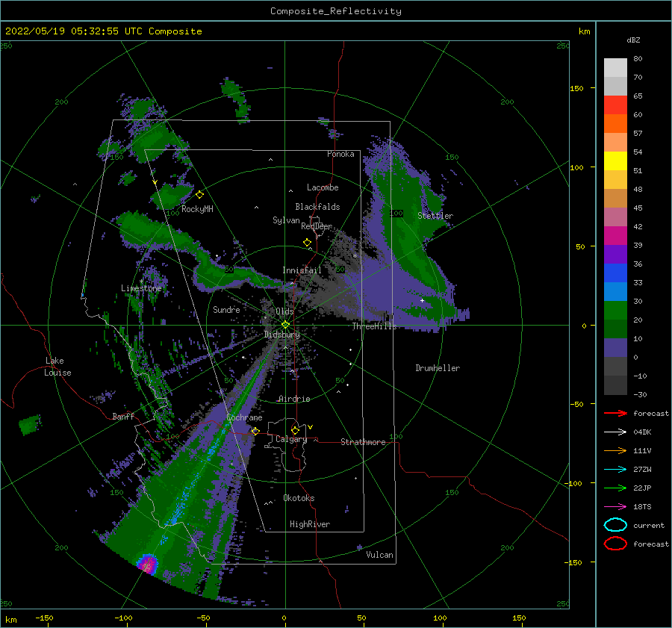672x628 pixels.
Task: Click the Cochrane label
Action: pyautogui.click(x=244, y=417)
